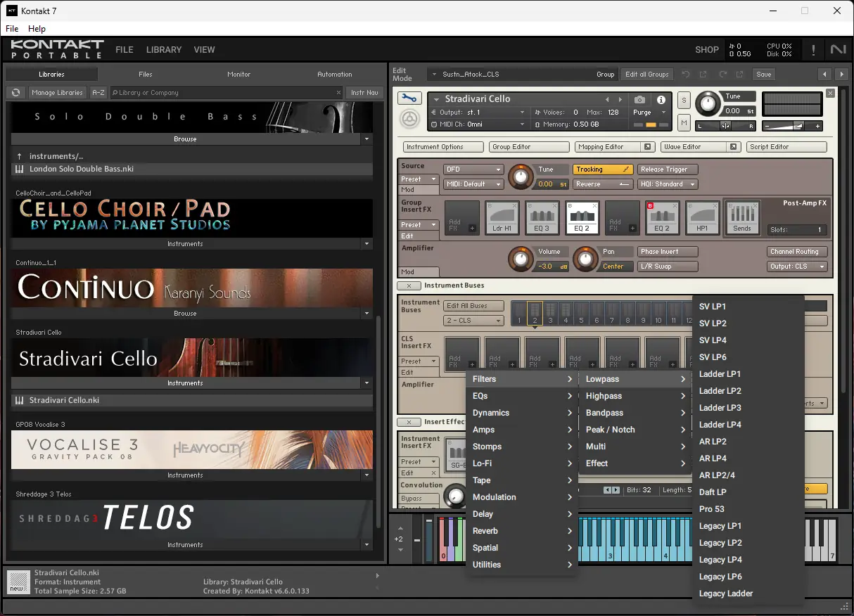Open the instrument info icon

pos(661,100)
